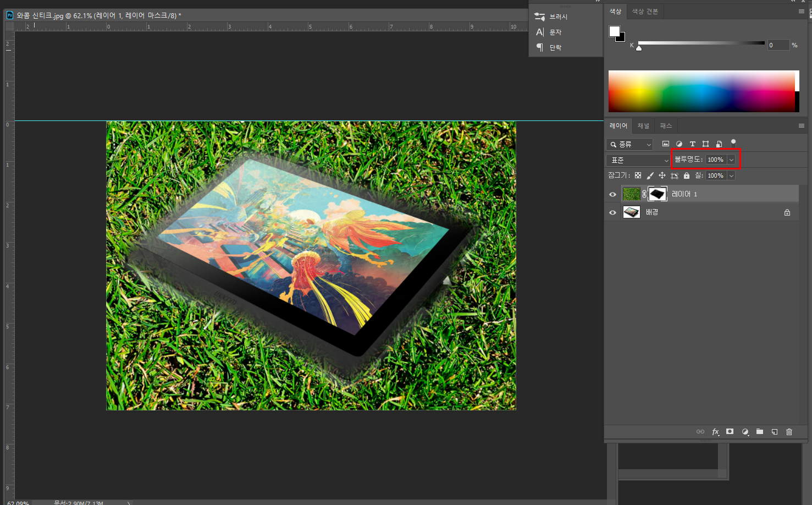Switch to the 채널 tab
812x505 pixels.
coord(643,125)
